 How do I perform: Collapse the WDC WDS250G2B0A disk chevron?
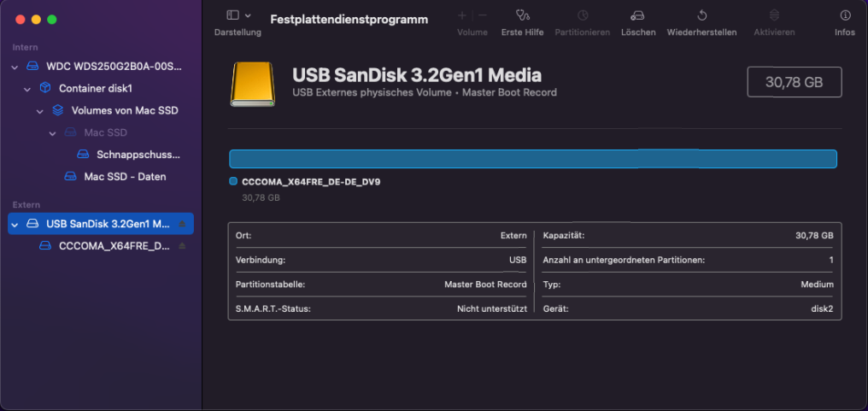(x=15, y=67)
